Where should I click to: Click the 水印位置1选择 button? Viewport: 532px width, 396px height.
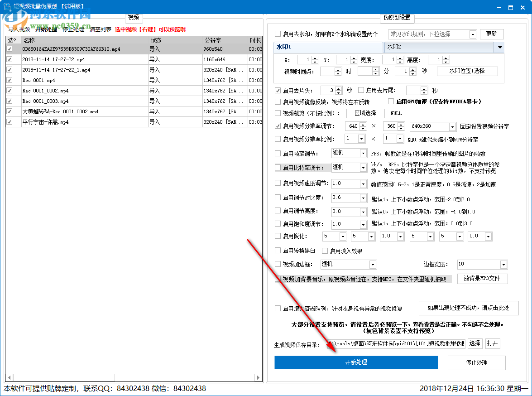[467, 71]
